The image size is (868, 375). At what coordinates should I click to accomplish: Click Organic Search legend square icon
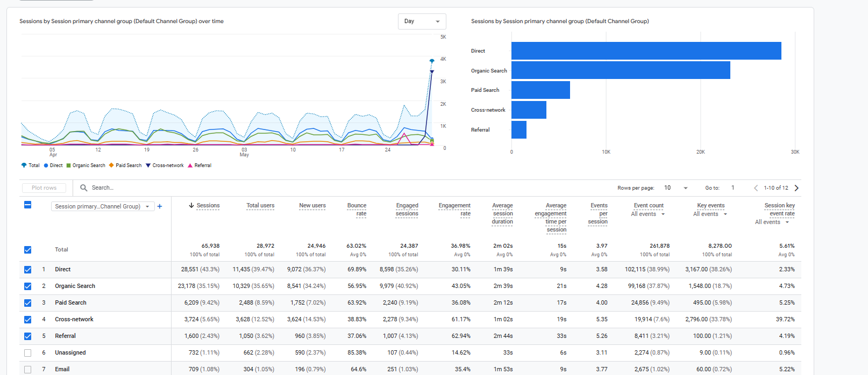[69, 165]
